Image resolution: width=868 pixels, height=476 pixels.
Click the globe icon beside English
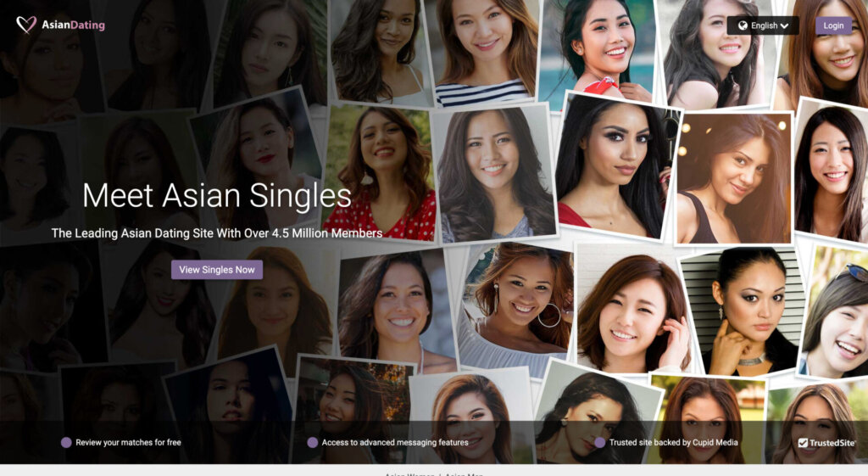pos(743,25)
